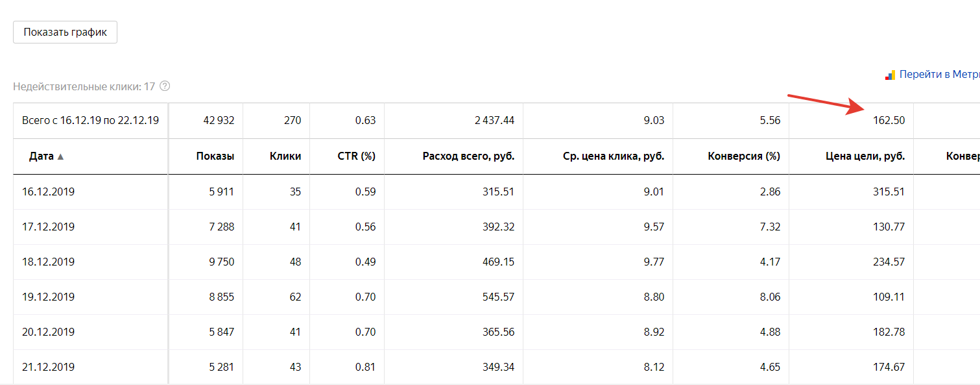Click the Всего с 16.12.19 summary cell
Viewport: 980px width, 385px height.
tap(90, 121)
